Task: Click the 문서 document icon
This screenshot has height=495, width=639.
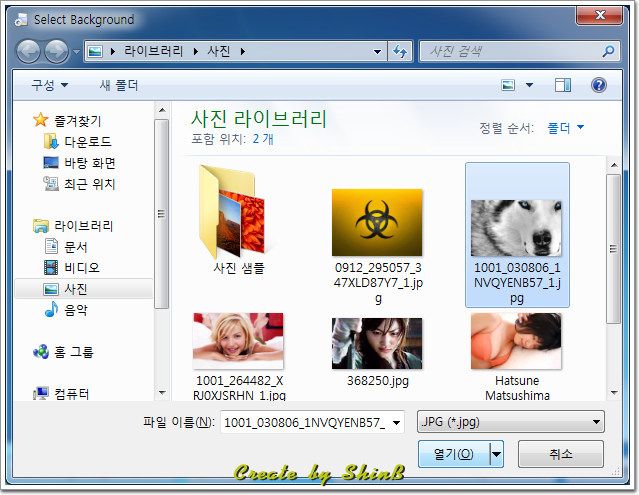Action: [51, 246]
